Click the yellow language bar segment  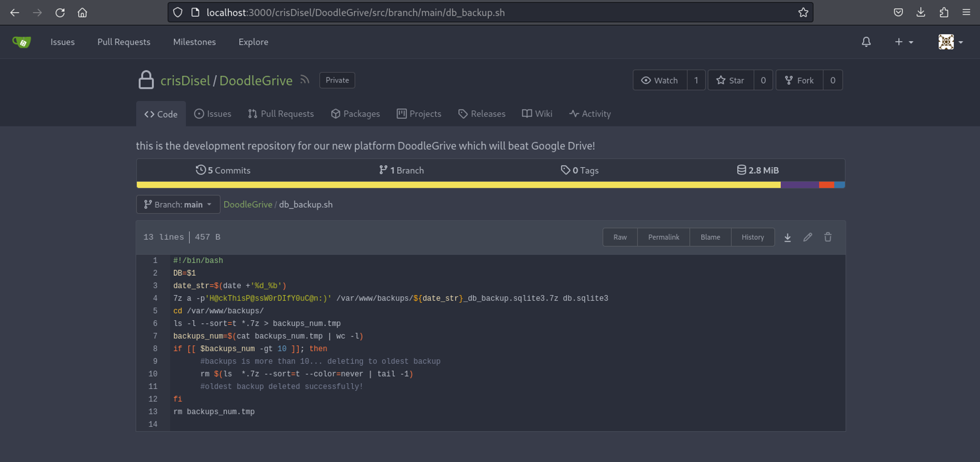[458, 185]
